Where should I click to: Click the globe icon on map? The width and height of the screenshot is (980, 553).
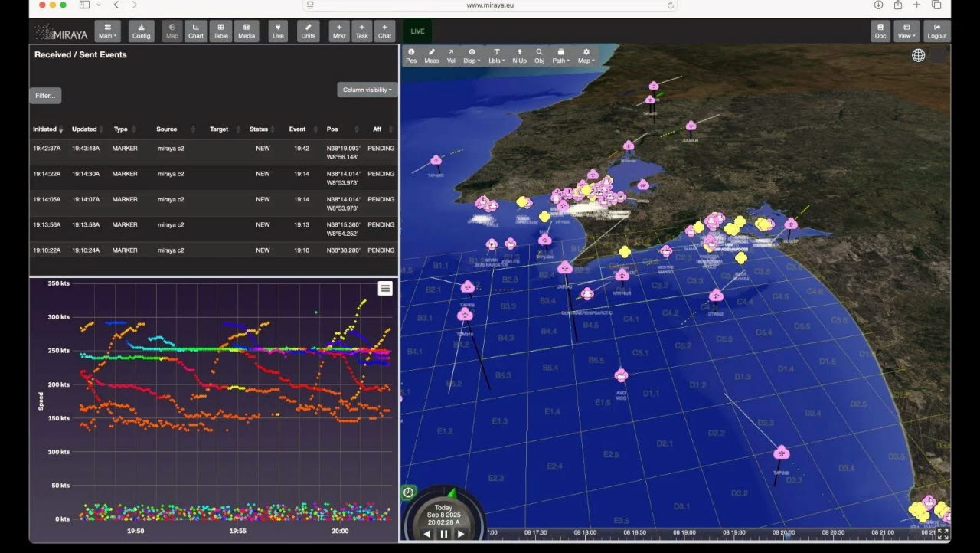(x=918, y=55)
